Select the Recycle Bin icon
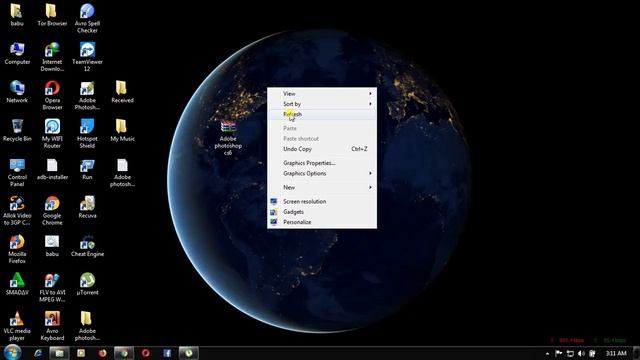 pyautogui.click(x=17, y=130)
